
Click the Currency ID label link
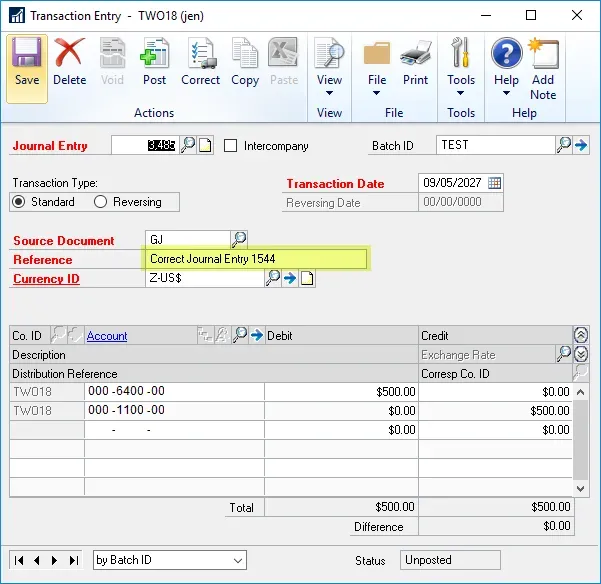tap(46, 279)
